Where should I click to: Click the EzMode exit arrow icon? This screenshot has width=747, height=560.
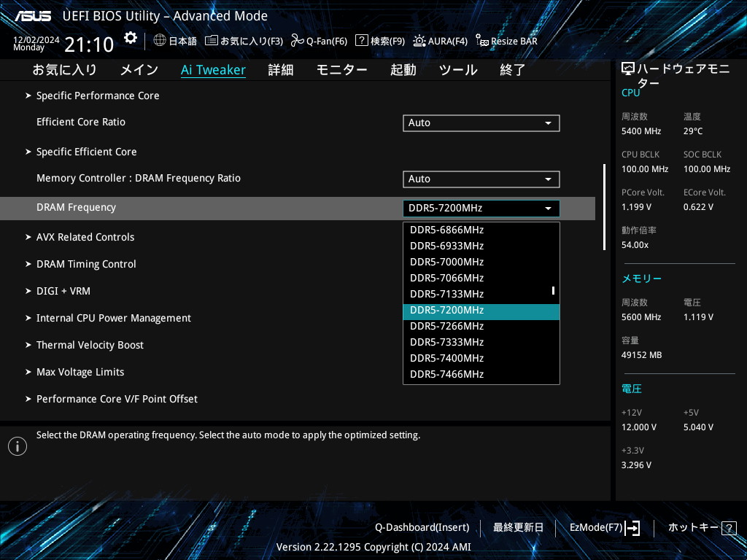pos(632,528)
